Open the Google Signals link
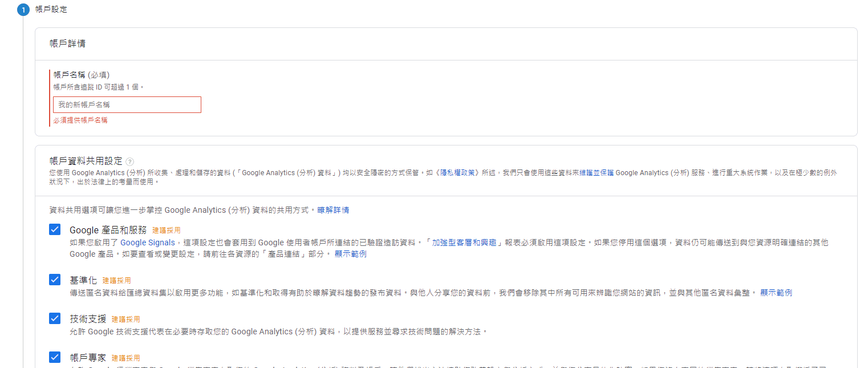The height and width of the screenshot is (368, 868). [148, 242]
